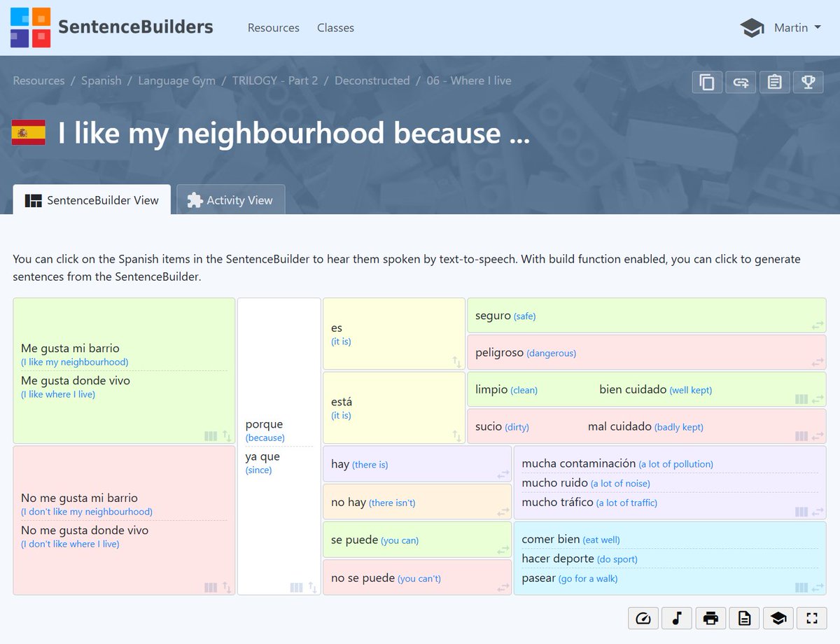This screenshot has width=840, height=644.
Task: Go to Language Gym via breadcrumb
Action: click(176, 81)
